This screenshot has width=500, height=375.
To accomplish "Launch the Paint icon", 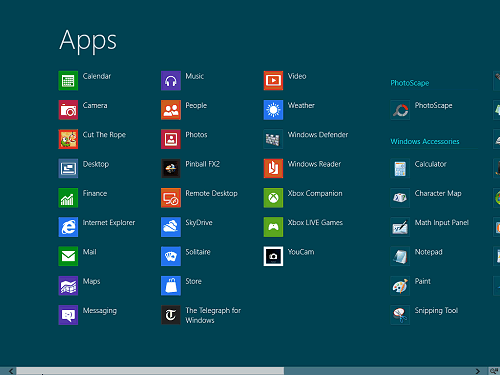I will point(400,286).
